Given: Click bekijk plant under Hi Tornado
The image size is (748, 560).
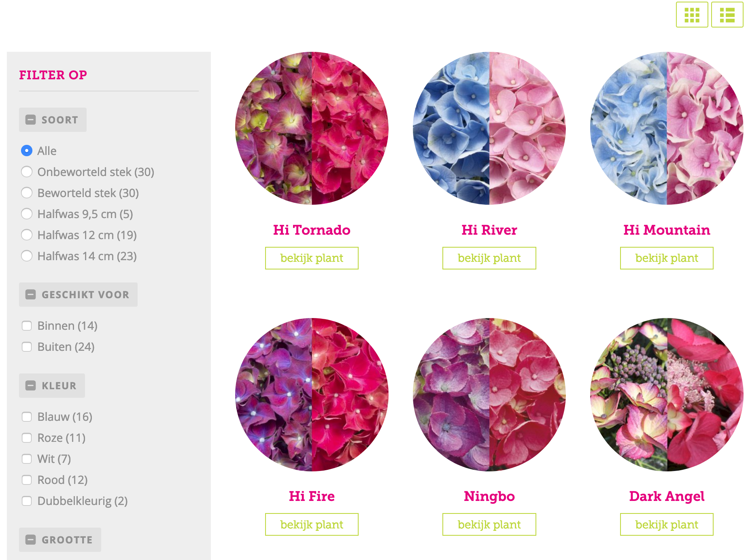Looking at the screenshot, I should pos(312,258).
